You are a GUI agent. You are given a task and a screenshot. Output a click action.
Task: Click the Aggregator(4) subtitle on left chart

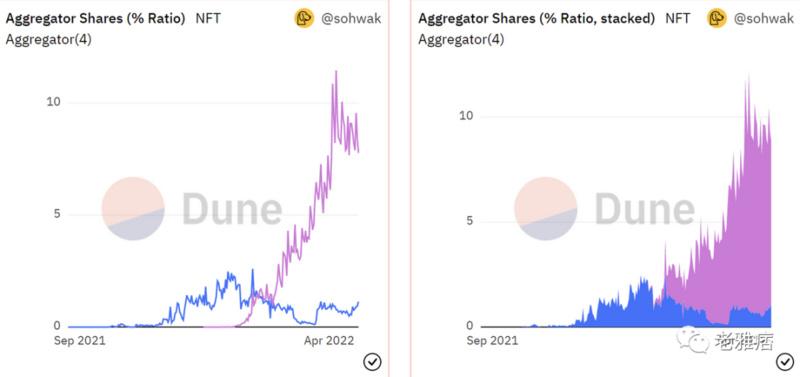(x=48, y=40)
